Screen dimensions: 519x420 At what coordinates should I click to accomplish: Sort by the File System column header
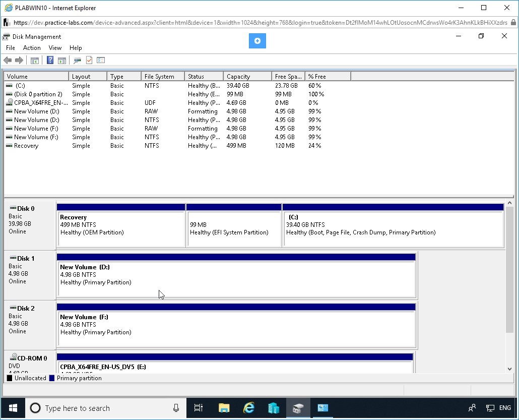coord(163,77)
